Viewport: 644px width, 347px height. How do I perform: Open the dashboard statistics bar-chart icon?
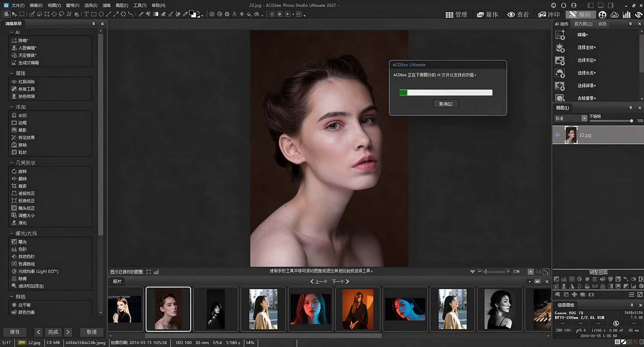pyautogui.click(x=626, y=15)
